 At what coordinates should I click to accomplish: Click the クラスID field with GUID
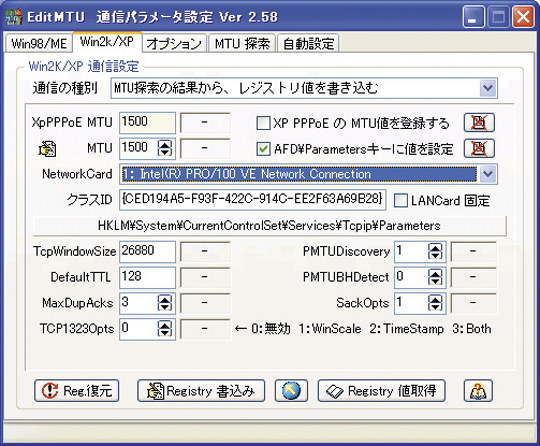click(x=253, y=200)
